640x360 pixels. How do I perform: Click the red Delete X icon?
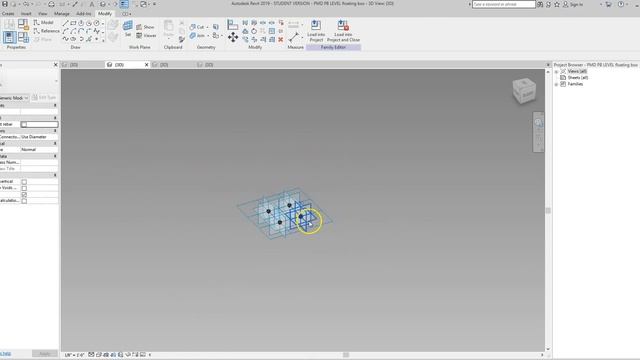(x=281, y=40)
